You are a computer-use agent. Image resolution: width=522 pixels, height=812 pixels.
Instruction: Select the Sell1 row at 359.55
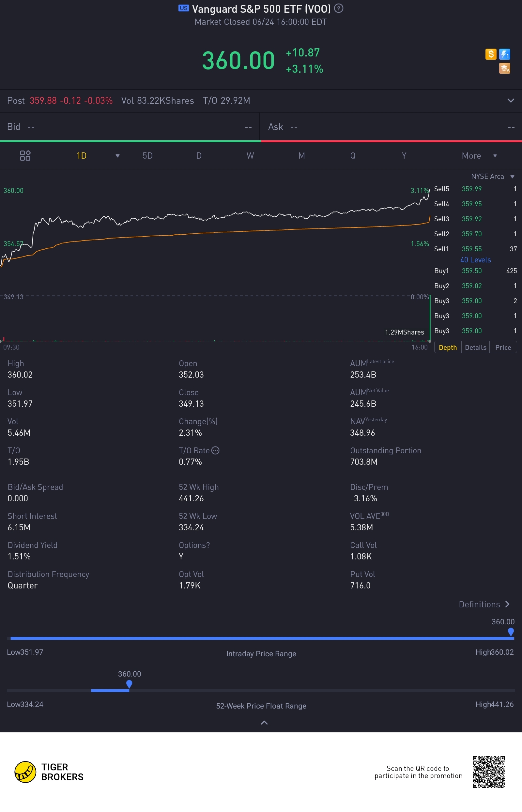pos(476,249)
